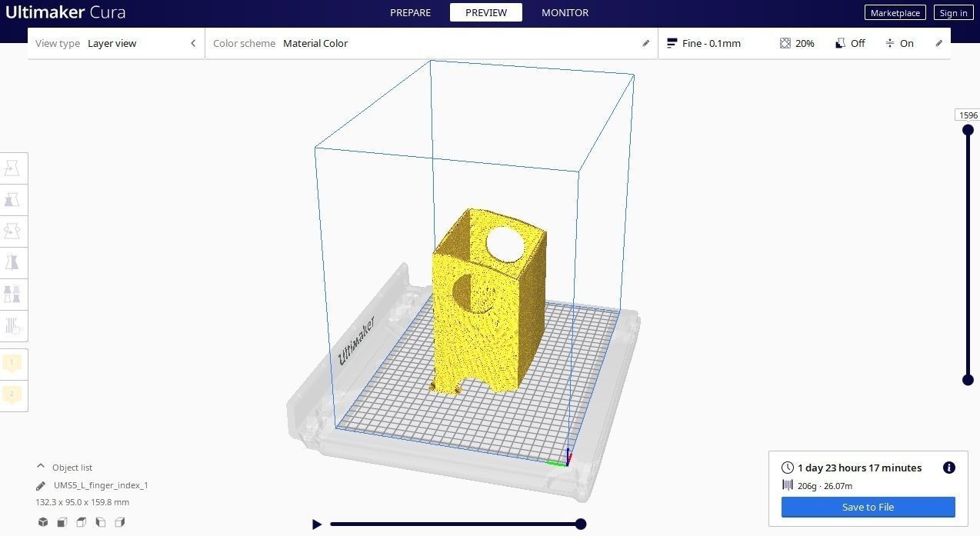Switch to right side view cube icon

click(120, 522)
